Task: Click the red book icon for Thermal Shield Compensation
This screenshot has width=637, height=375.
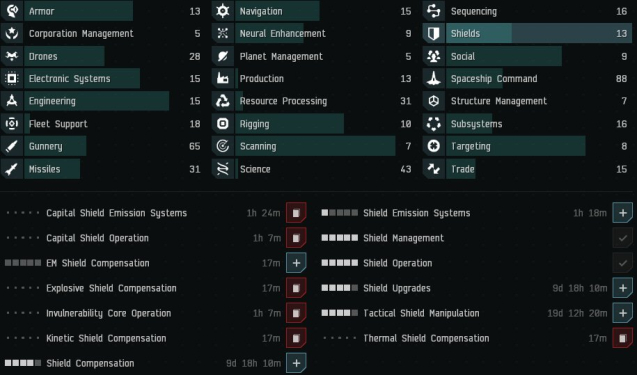Action: coord(622,338)
